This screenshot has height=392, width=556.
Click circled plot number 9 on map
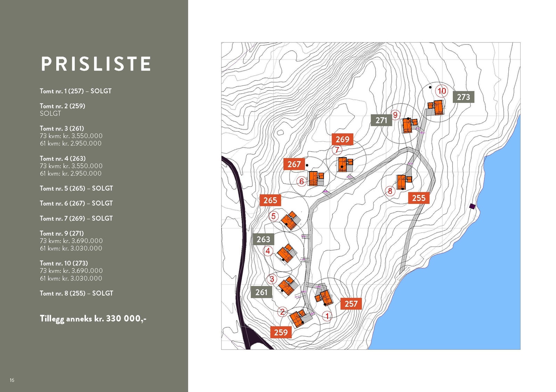point(395,115)
